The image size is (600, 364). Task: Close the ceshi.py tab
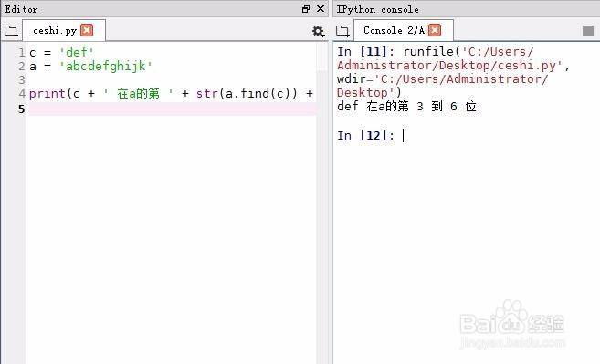[x=87, y=30]
